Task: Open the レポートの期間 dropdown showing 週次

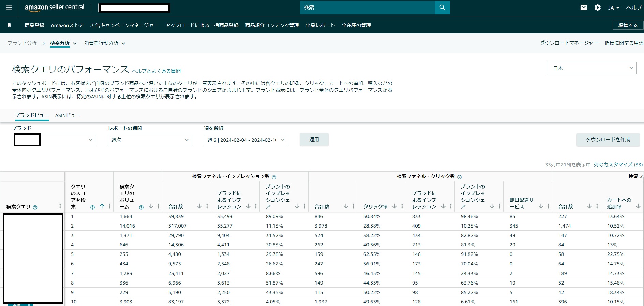Action: (x=150, y=140)
